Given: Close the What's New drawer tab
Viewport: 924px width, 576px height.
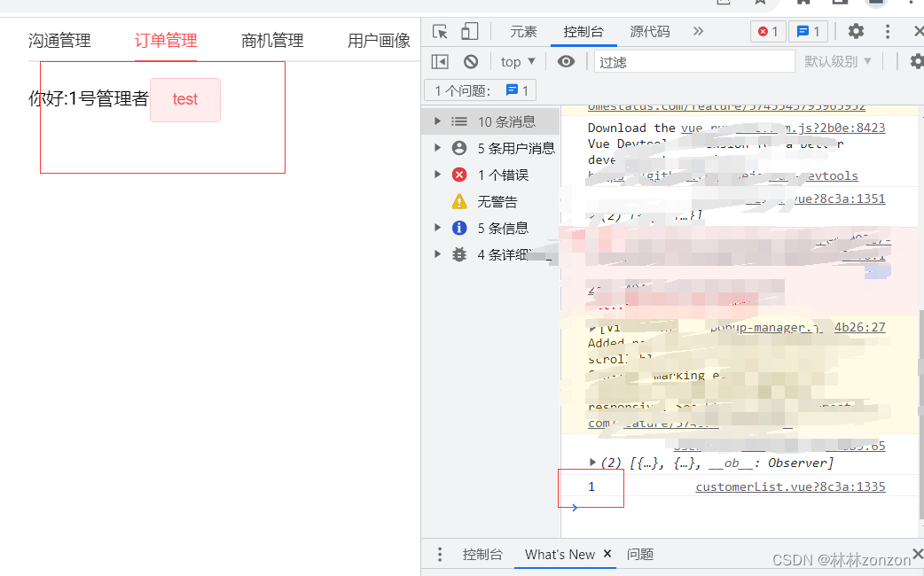Looking at the screenshot, I should [x=607, y=554].
